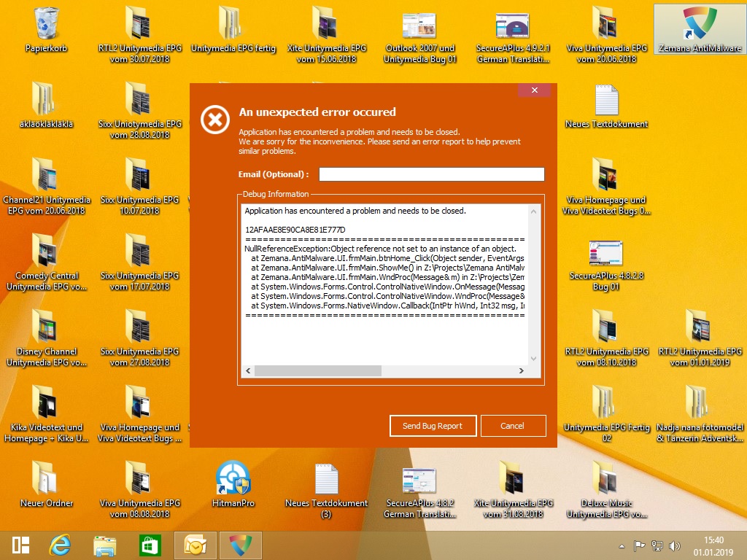The width and height of the screenshot is (747, 560).
Task: Show hidden tray icons arrow
Action: (x=622, y=546)
